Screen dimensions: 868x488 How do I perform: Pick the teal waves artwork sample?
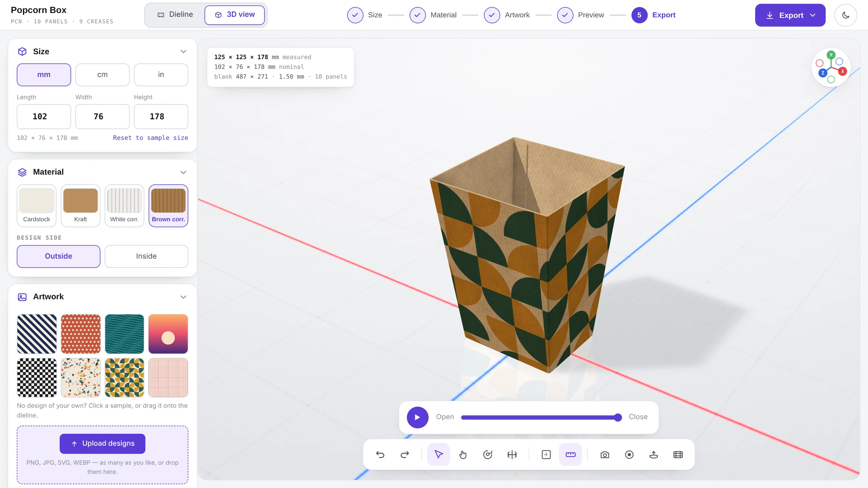pos(124,334)
